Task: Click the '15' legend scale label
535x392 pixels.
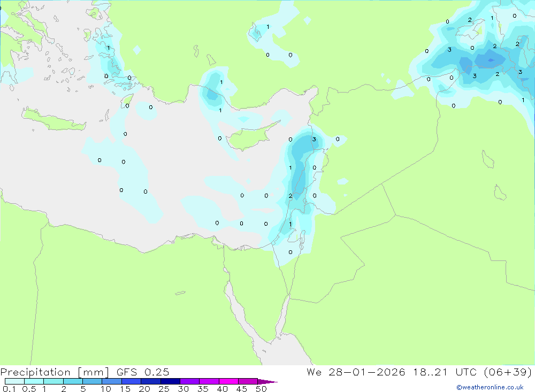Action: click(125, 389)
